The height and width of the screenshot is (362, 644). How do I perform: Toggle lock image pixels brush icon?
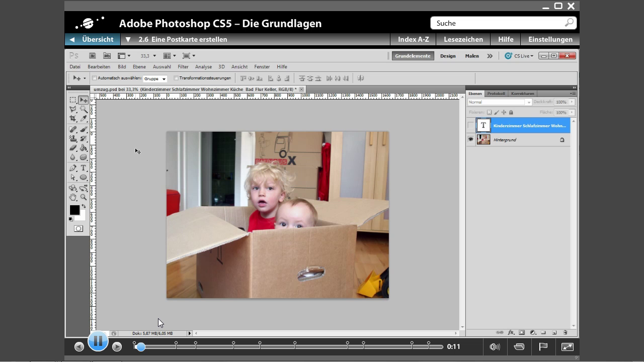coord(497,112)
